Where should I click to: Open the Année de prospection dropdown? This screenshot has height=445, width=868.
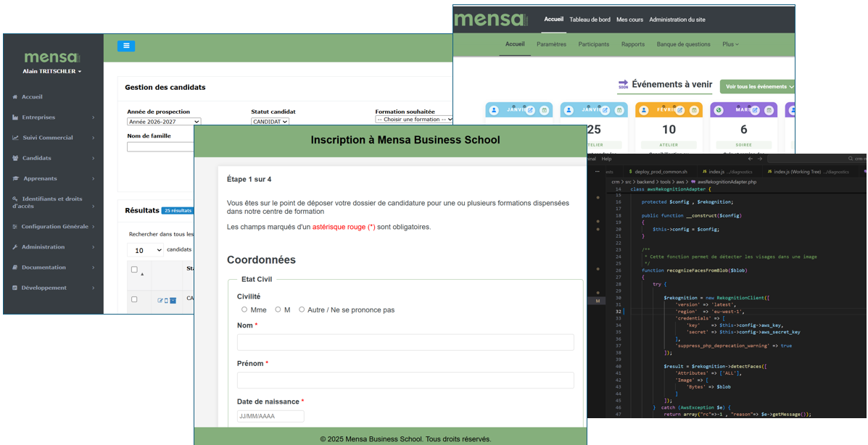(x=164, y=122)
